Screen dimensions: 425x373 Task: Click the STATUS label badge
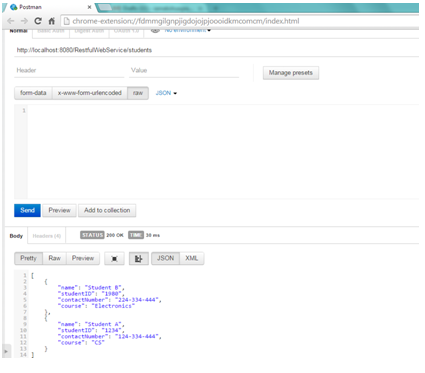(x=92, y=235)
